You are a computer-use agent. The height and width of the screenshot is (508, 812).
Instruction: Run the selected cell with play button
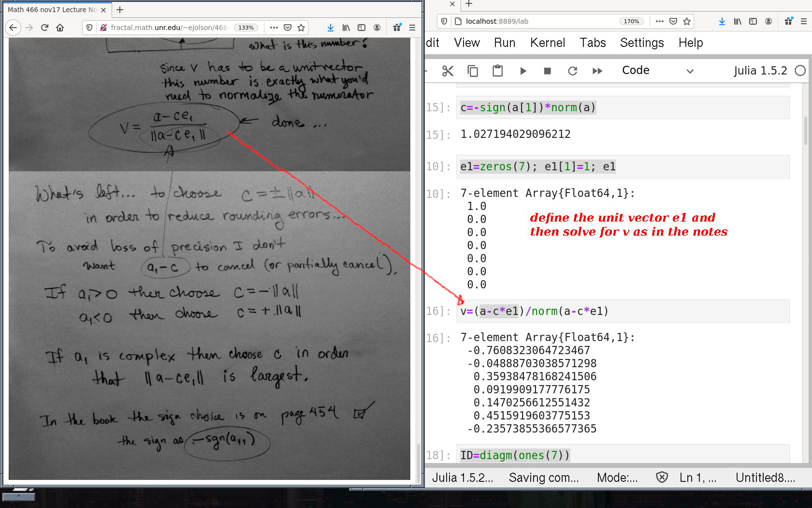(x=523, y=71)
